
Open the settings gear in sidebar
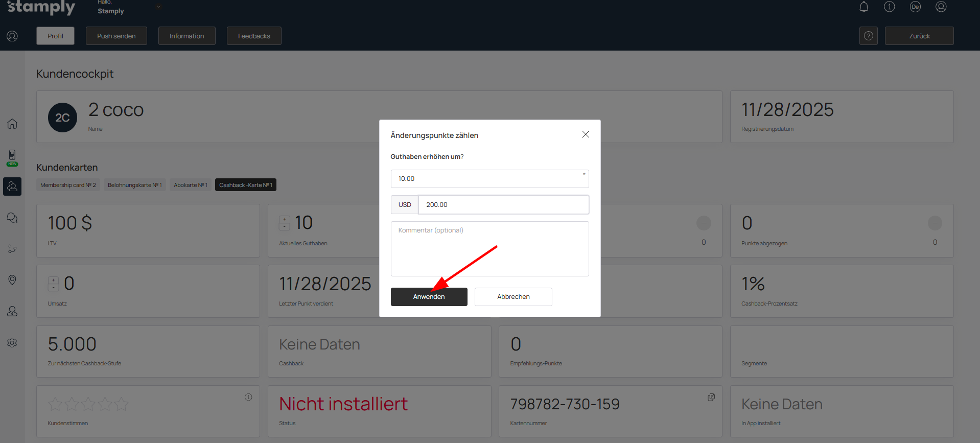pos(12,342)
